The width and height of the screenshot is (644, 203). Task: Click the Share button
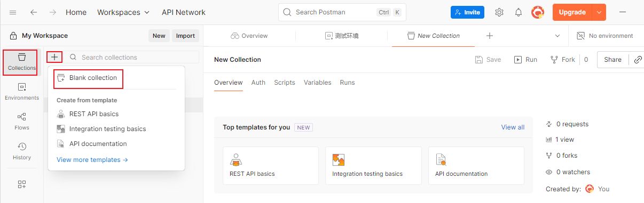tap(612, 60)
